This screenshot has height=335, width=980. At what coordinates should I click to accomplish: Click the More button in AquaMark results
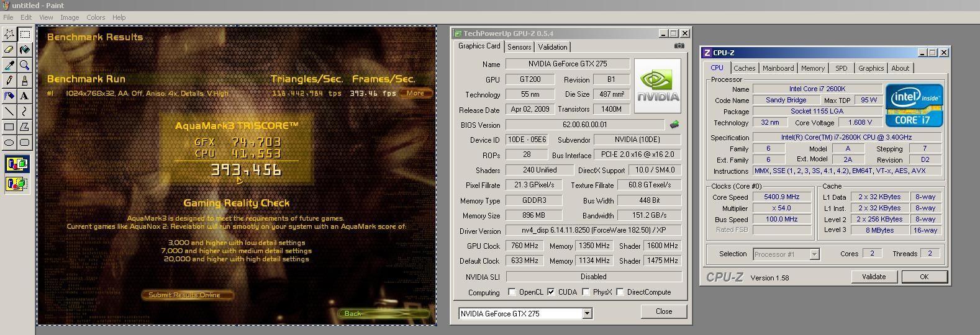click(415, 93)
